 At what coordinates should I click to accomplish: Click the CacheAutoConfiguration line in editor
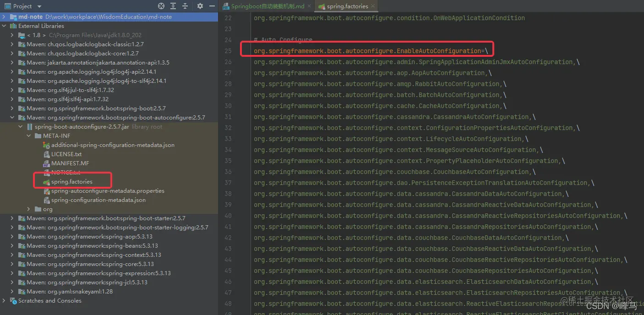[380, 106]
